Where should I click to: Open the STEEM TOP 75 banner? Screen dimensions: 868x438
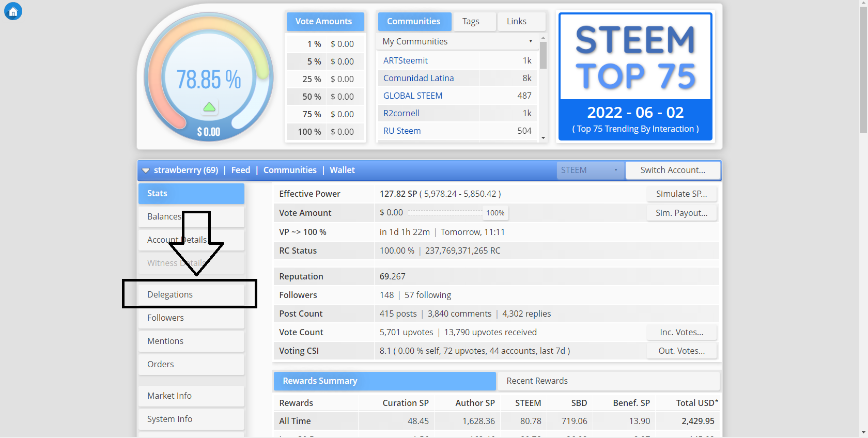[636, 76]
